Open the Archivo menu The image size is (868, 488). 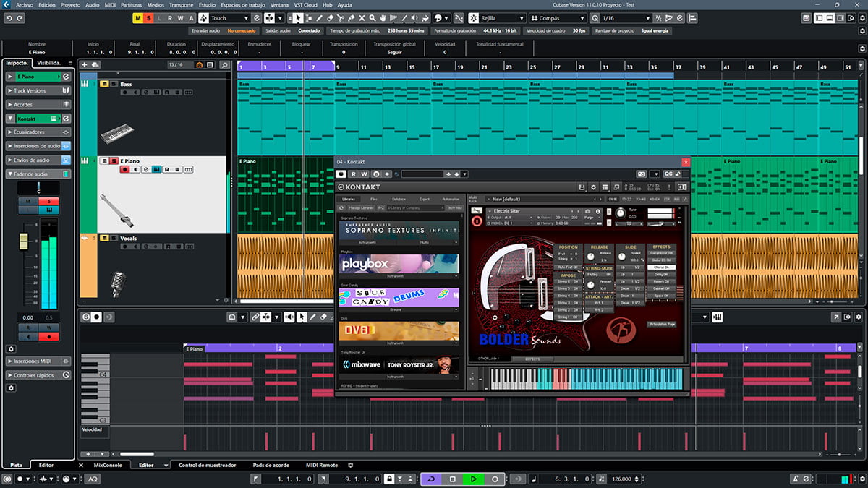point(25,4)
